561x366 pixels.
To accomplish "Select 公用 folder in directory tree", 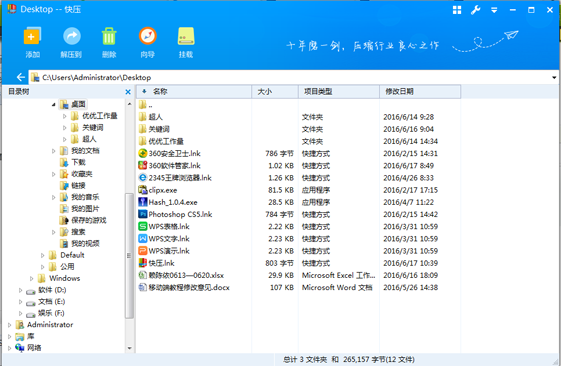I will 62,267.
